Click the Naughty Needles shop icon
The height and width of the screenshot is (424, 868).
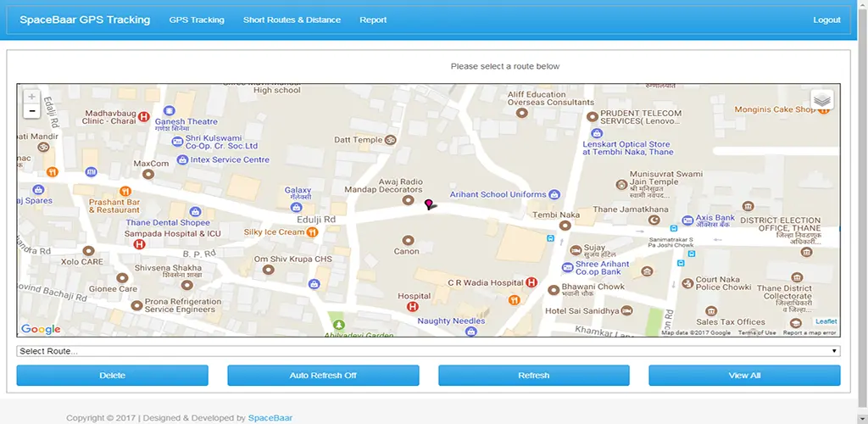coord(471,332)
